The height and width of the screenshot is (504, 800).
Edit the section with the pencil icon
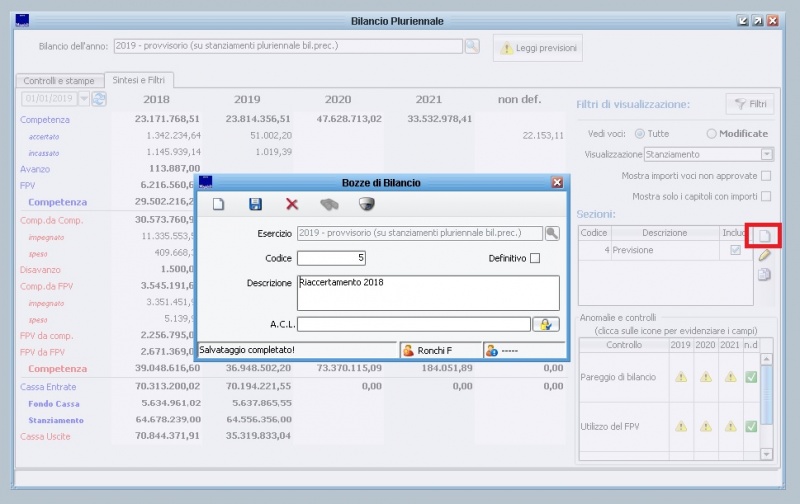click(x=764, y=256)
